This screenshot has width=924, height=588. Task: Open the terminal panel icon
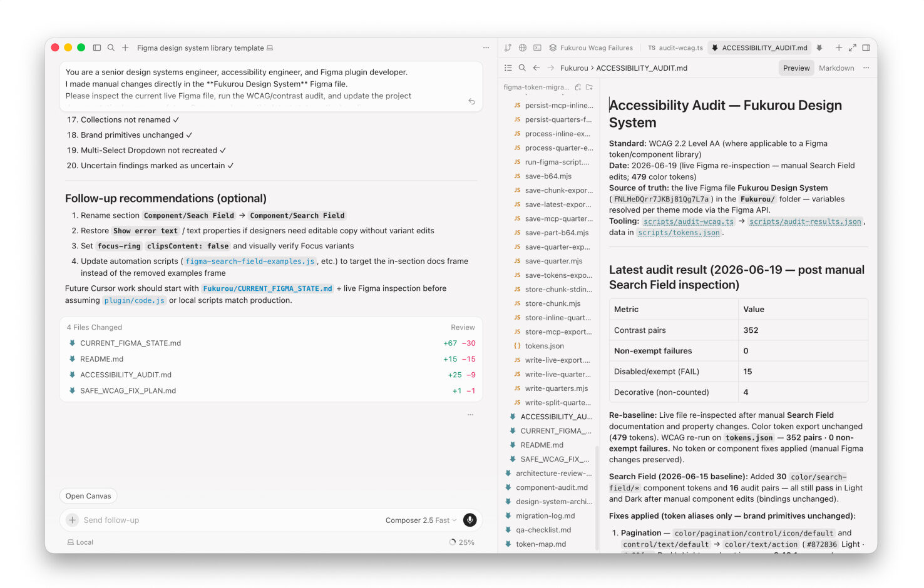tap(537, 48)
